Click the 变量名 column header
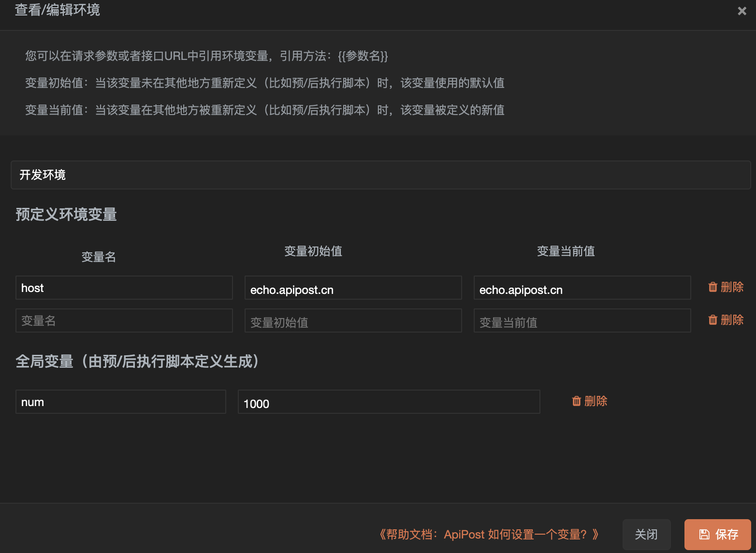Viewport: 756px width, 553px height. point(99,257)
